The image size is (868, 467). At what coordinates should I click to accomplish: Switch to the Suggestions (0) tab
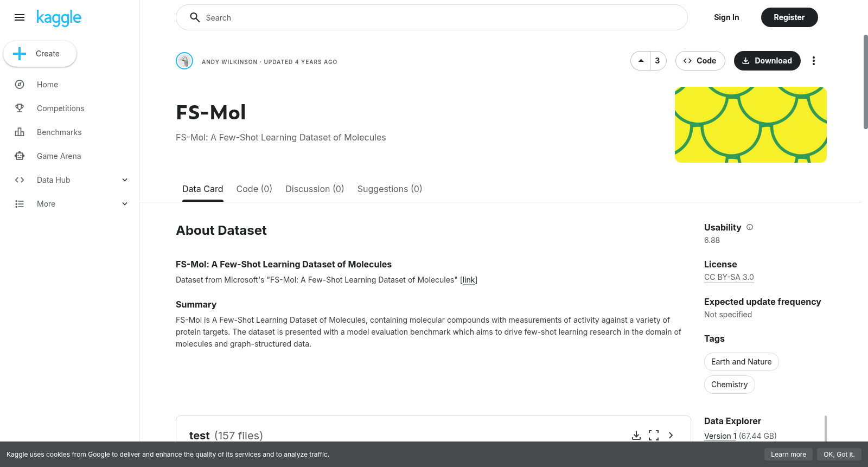390,189
